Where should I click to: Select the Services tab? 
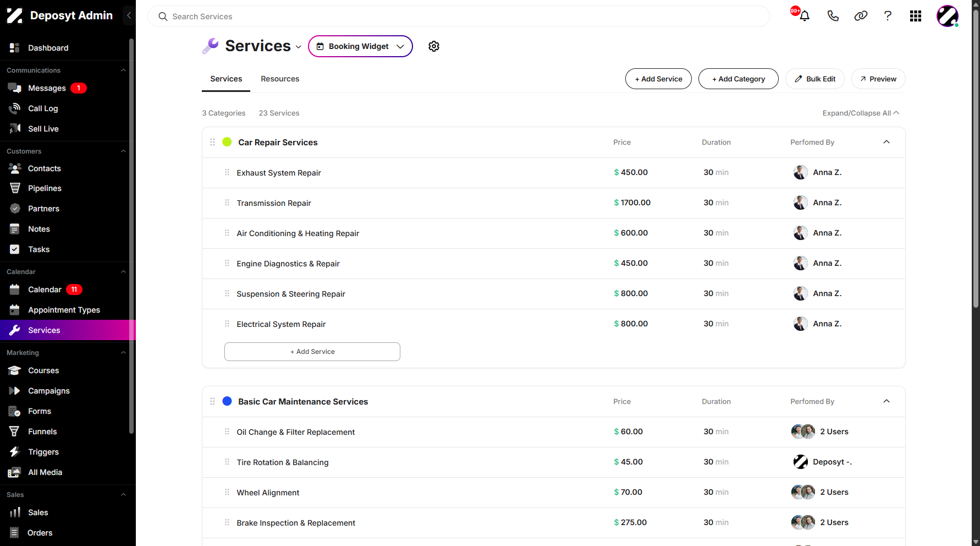(x=226, y=79)
